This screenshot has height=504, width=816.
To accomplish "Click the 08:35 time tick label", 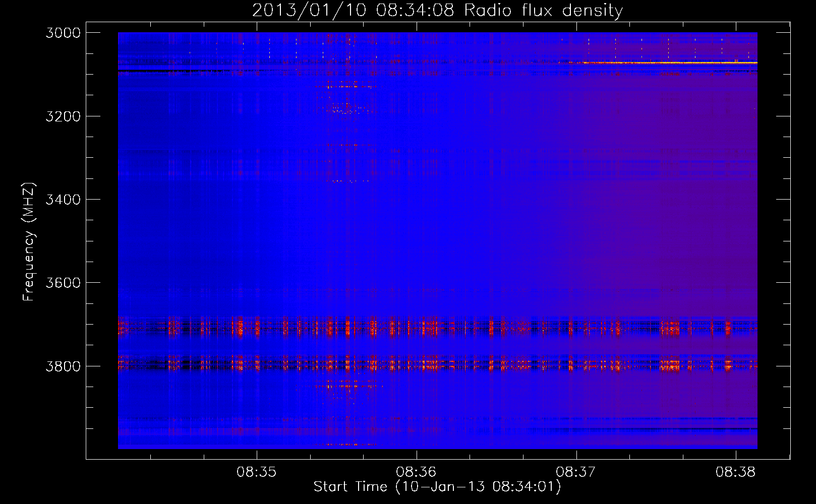I will tap(257, 472).
